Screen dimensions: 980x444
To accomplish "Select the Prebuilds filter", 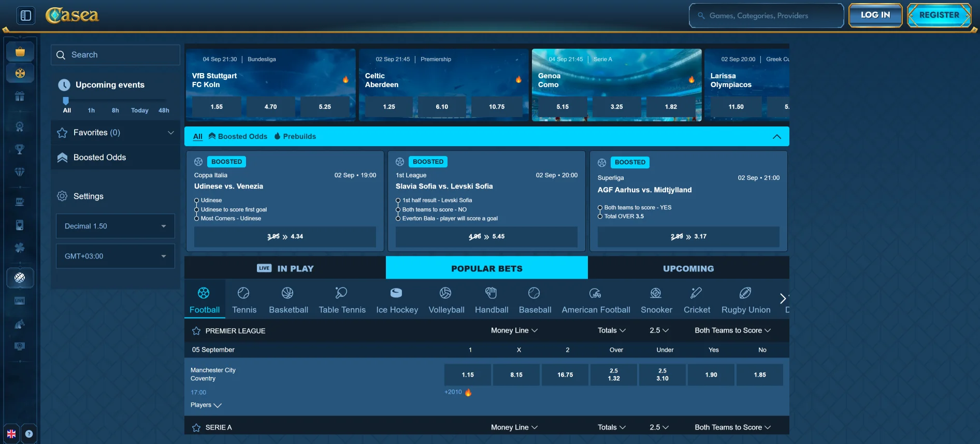I will click(295, 137).
